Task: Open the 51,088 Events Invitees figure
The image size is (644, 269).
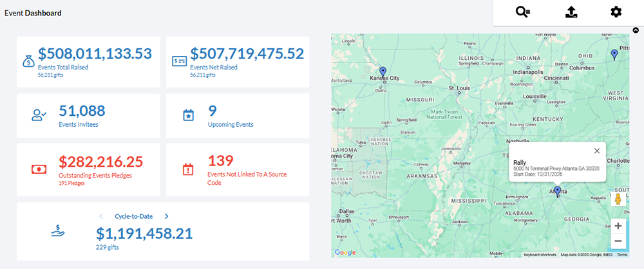Action: [x=82, y=111]
